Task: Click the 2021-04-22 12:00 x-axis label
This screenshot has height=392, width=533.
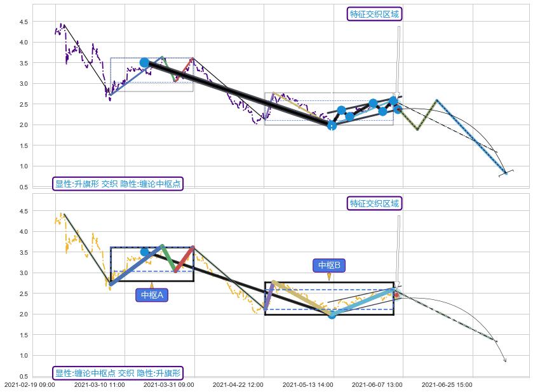Action: click(x=238, y=384)
